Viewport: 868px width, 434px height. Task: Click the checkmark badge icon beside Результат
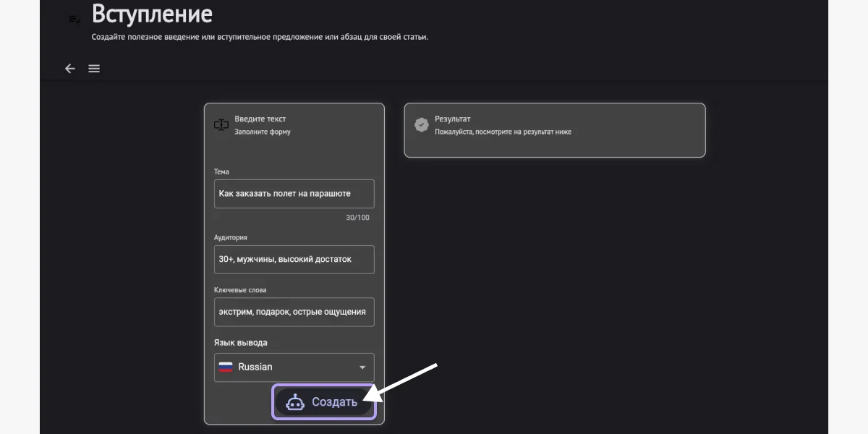(421, 125)
